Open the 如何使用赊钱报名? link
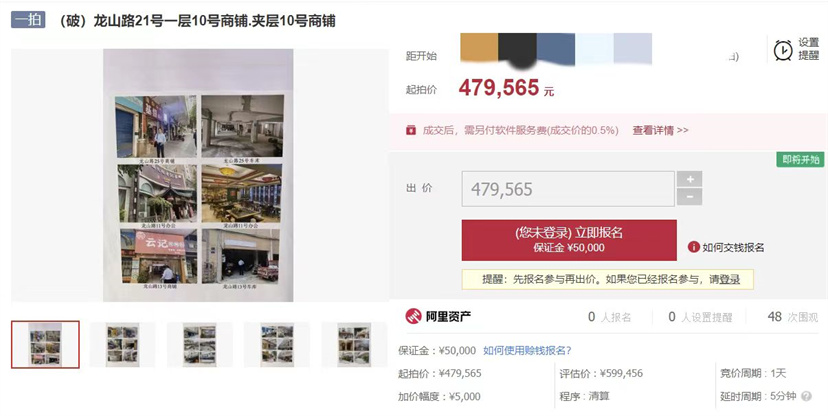Screen dimensions: 828x416 (527, 351)
